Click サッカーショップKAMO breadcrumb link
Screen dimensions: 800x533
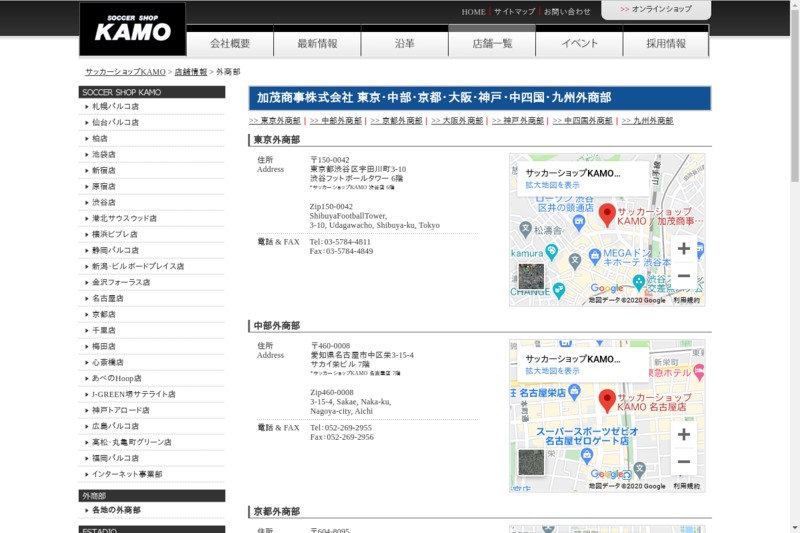click(125, 72)
